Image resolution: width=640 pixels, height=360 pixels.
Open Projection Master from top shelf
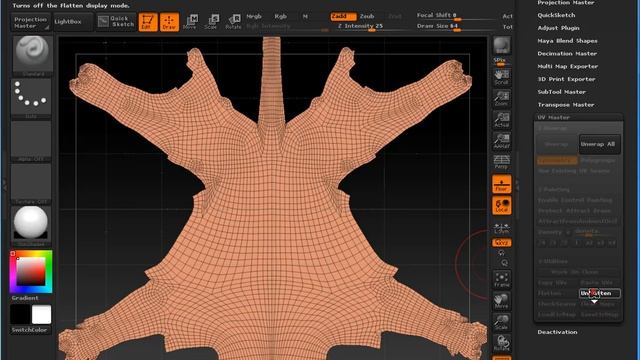coord(31,22)
